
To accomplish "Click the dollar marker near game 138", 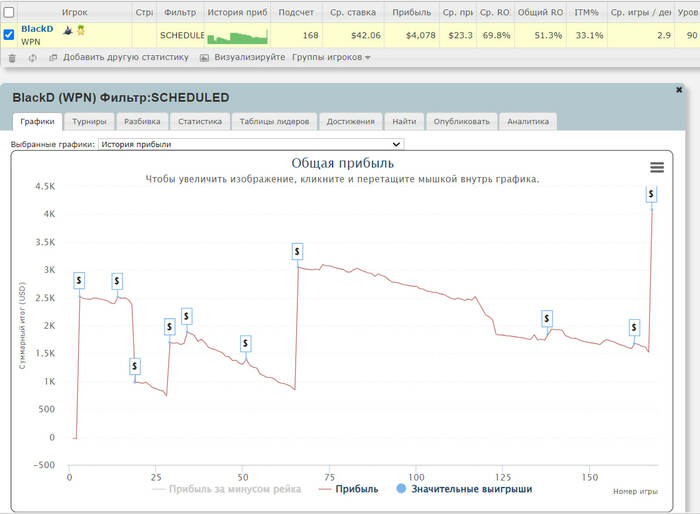I will pos(547,318).
